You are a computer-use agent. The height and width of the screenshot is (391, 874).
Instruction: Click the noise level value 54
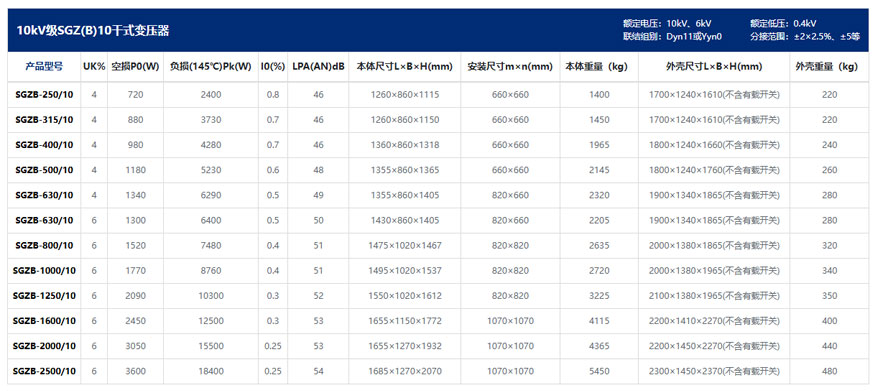pyautogui.click(x=318, y=371)
